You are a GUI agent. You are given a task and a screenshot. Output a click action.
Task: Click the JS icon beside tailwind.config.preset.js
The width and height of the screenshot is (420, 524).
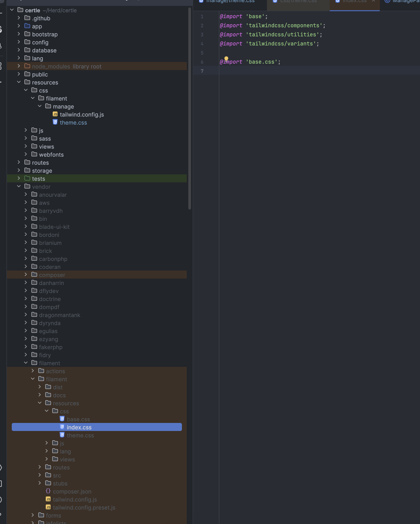click(x=48, y=507)
